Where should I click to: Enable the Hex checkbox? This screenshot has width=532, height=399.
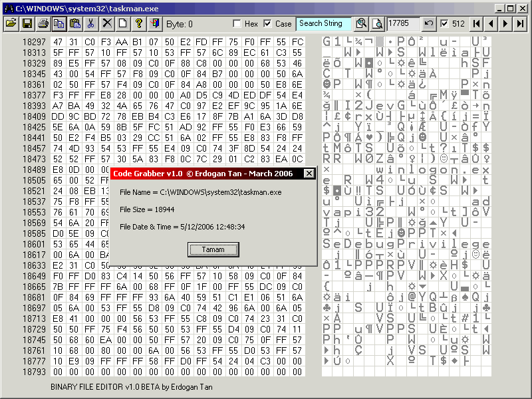pos(237,24)
